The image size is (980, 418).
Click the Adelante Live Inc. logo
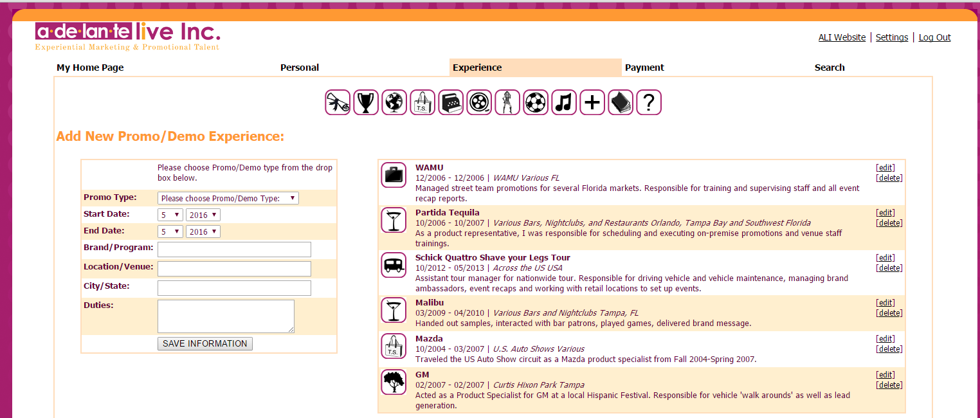click(128, 36)
